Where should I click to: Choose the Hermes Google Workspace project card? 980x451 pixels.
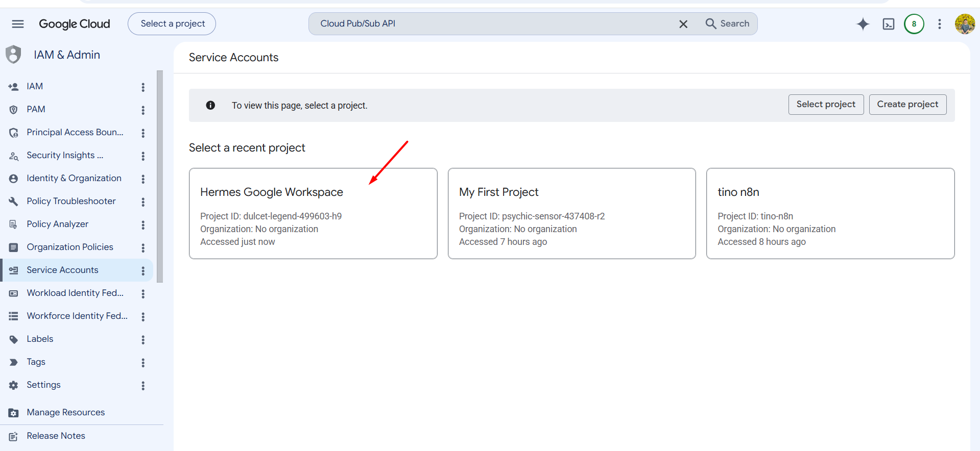tap(313, 213)
